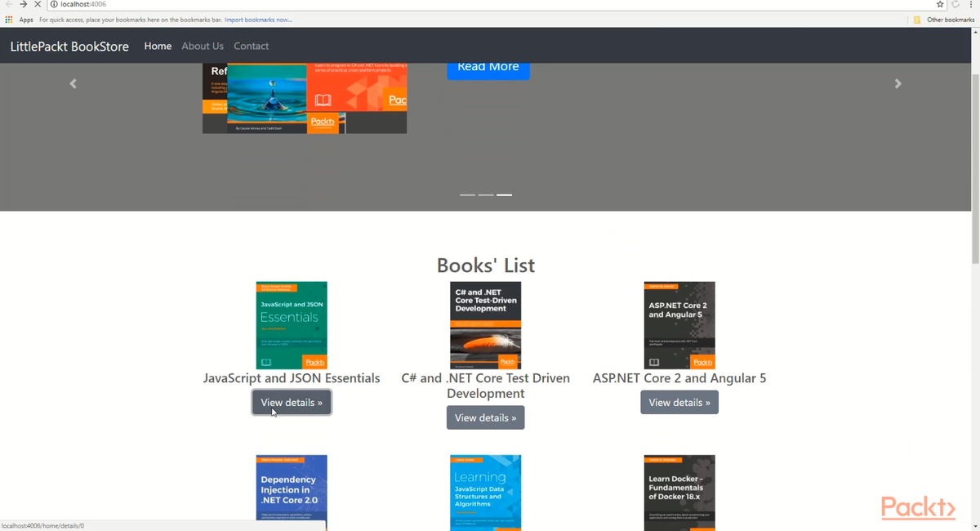Click Learning JavaScript Data Structures cover
980x531 pixels.
(x=486, y=493)
